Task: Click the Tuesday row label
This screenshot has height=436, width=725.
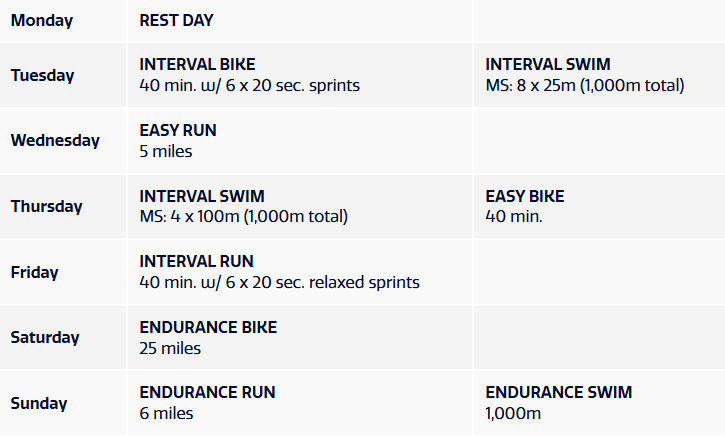Action: [x=42, y=75]
